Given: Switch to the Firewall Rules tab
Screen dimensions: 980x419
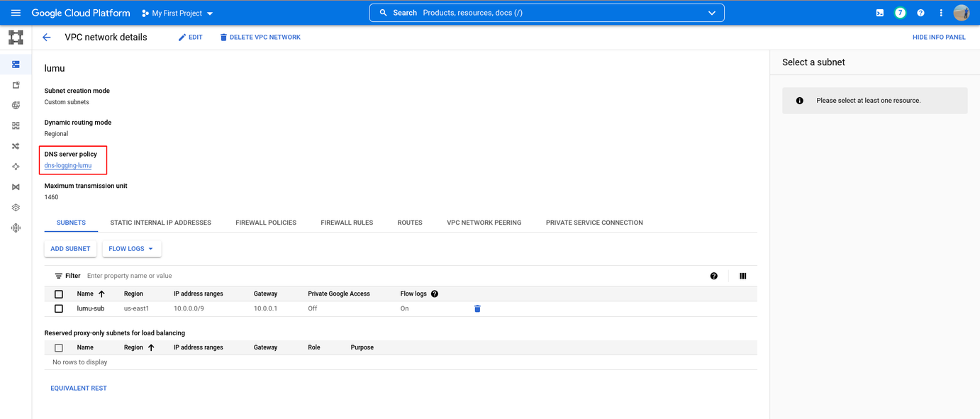Looking at the screenshot, I should point(347,223).
